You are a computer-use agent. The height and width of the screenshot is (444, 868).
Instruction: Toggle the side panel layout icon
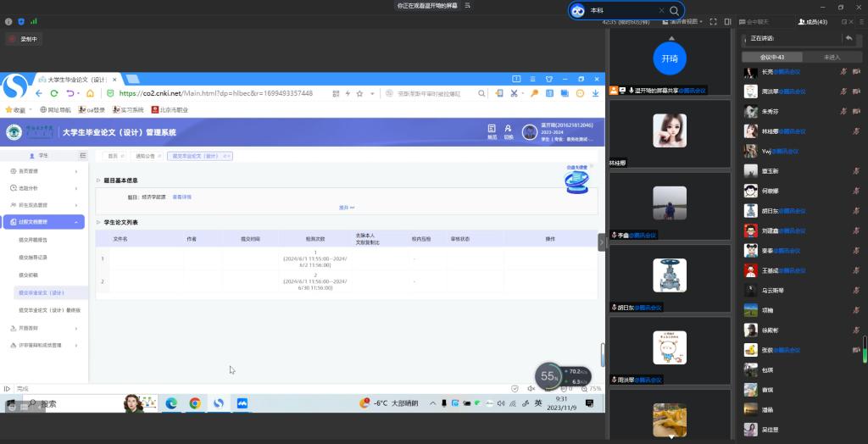pos(727,21)
